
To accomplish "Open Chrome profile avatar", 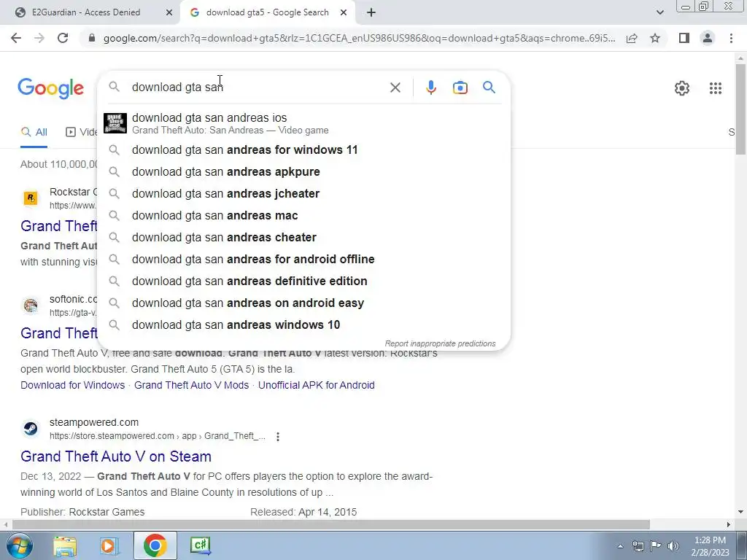I will [x=708, y=38].
